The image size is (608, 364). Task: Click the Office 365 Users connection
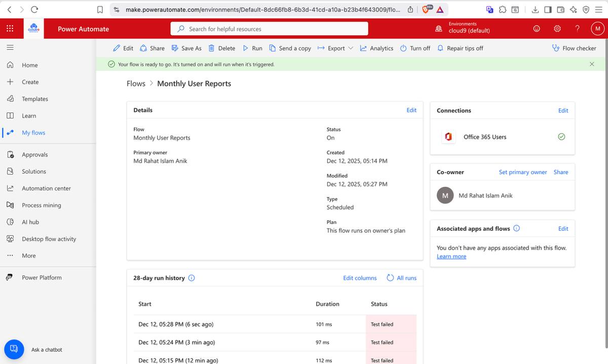pyautogui.click(x=484, y=137)
